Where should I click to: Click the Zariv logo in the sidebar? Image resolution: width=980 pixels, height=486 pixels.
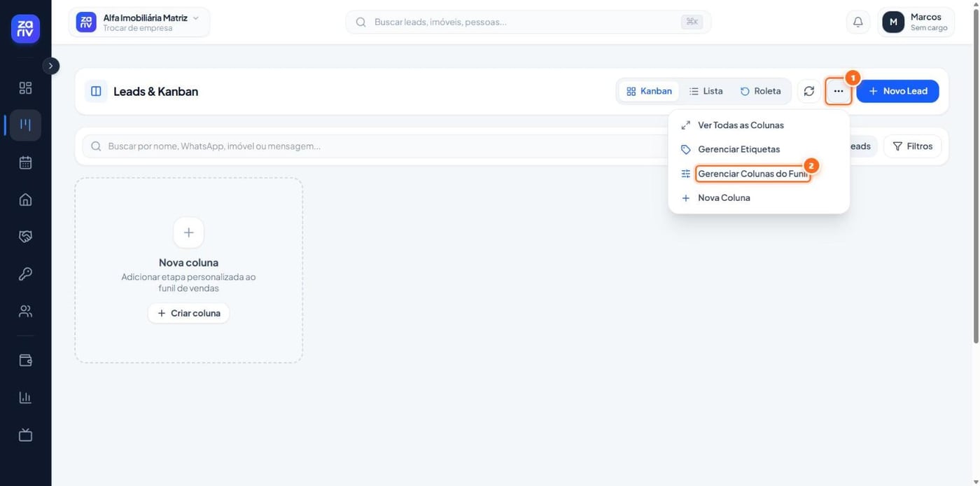[25, 29]
